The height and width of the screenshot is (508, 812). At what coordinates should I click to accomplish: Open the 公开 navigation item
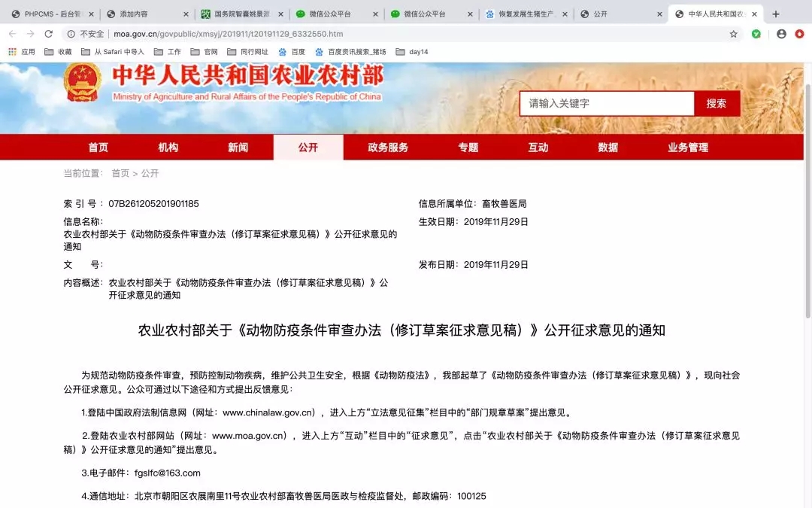[x=308, y=148]
